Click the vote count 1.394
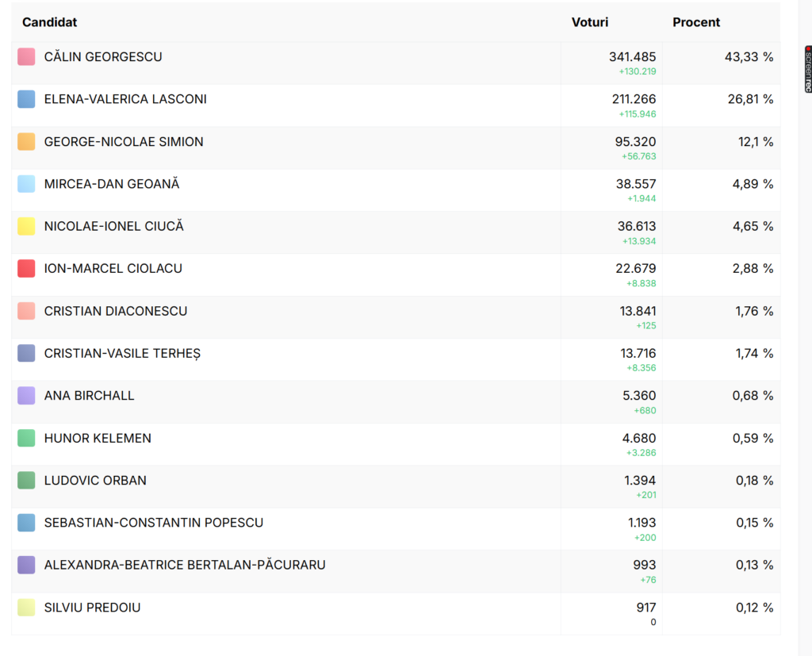The height and width of the screenshot is (656, 812). pos(640,481)
